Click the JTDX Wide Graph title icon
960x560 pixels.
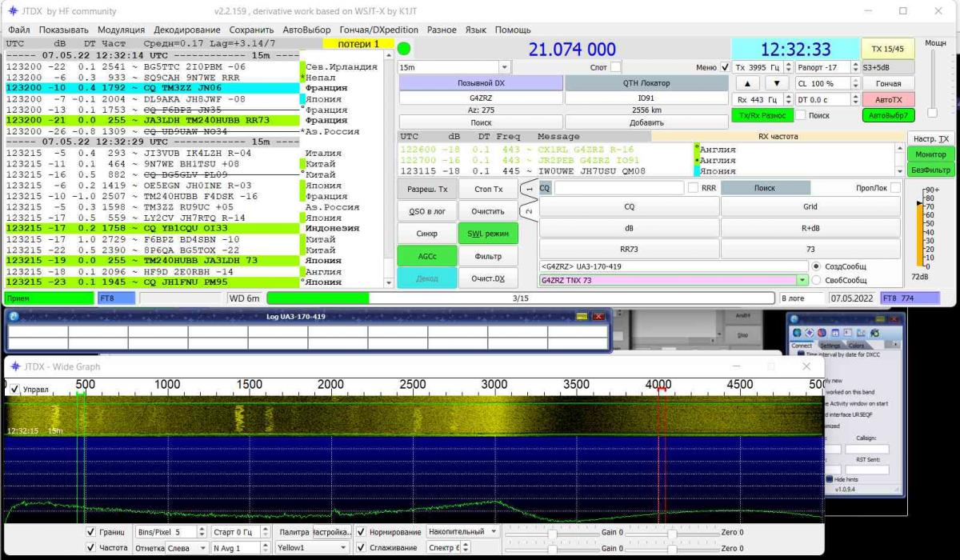[14, 366]
